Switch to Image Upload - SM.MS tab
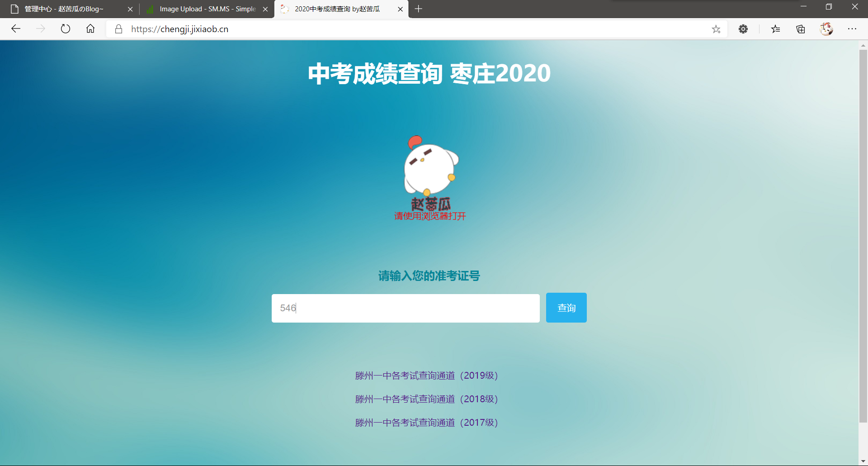Image resolution: width=868 pixels, height=466 pixels. pos(207,9)
